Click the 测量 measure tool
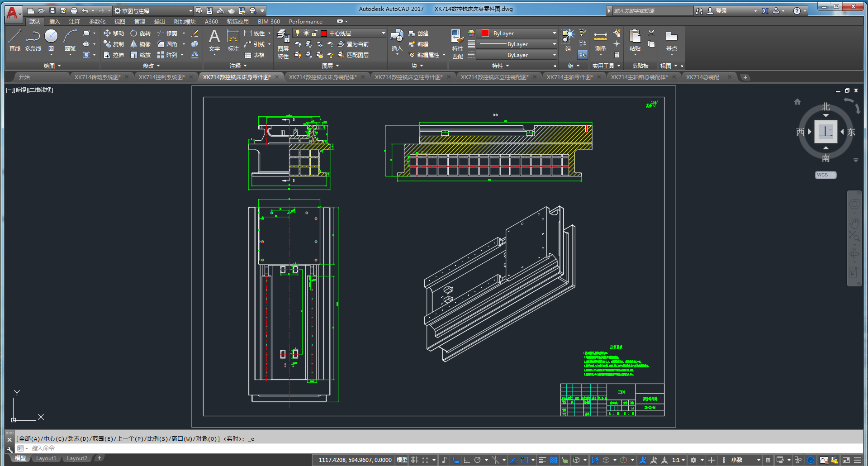This screenshot has width=868, height=466. pyautogui.click(x=600, y=41)
